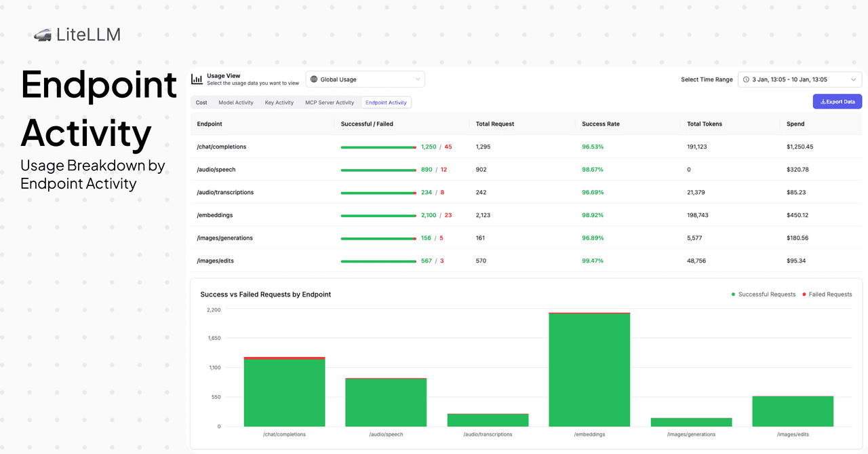868x454 pixels.
Task: Click the Failed Requests legend item
Action: point(827,295)
